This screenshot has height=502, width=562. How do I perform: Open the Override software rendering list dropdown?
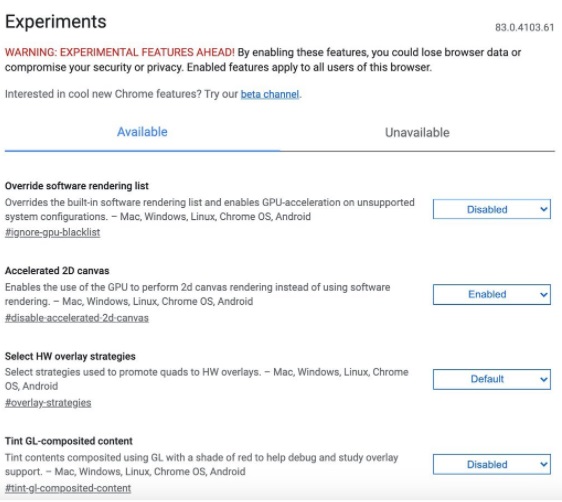[x=491, y=209]
